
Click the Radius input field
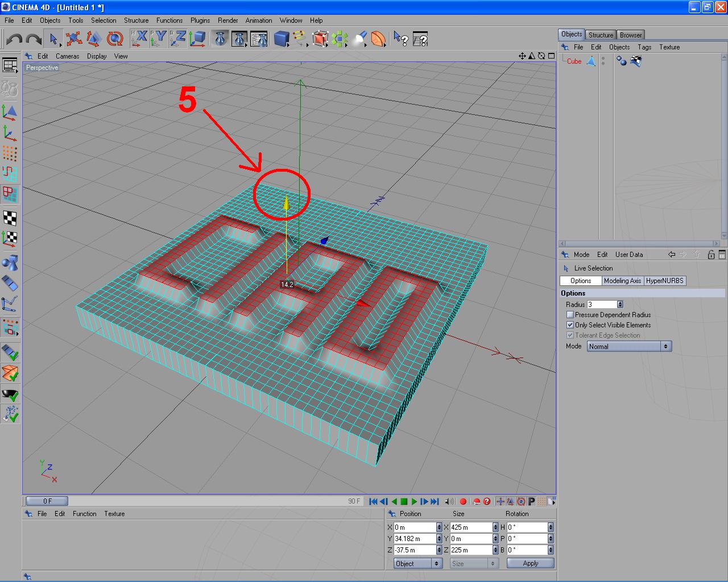602,305
